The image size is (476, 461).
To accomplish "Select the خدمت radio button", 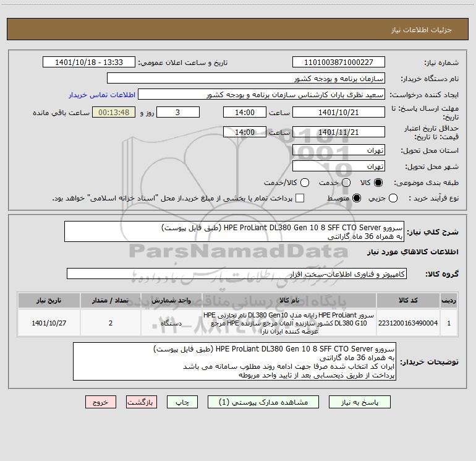I will pos(346,183).
